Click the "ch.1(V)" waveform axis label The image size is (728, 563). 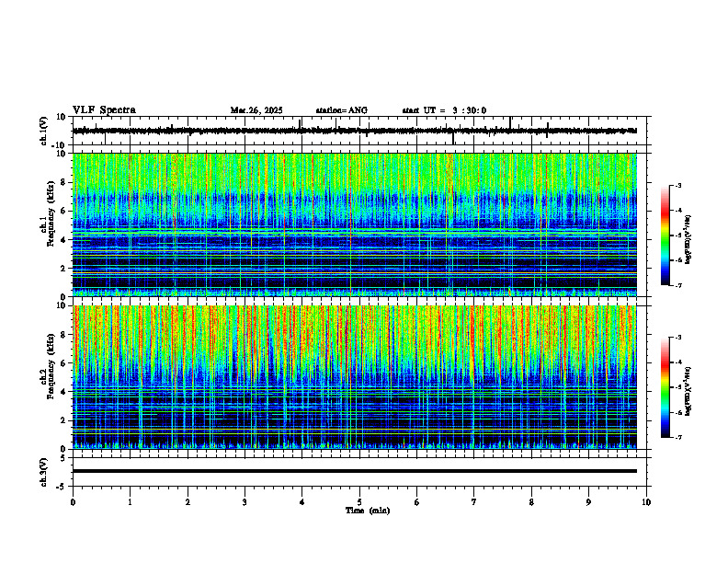[44, 131]
